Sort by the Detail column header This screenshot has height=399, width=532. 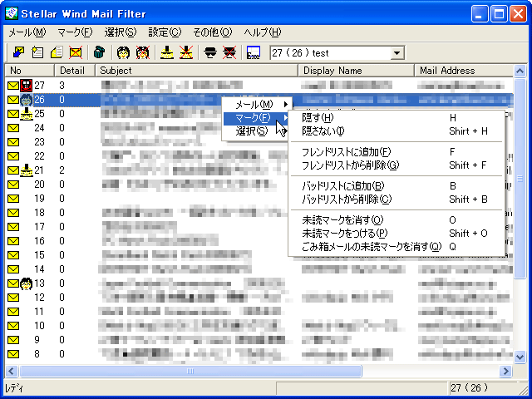click(x=75, y=70)
